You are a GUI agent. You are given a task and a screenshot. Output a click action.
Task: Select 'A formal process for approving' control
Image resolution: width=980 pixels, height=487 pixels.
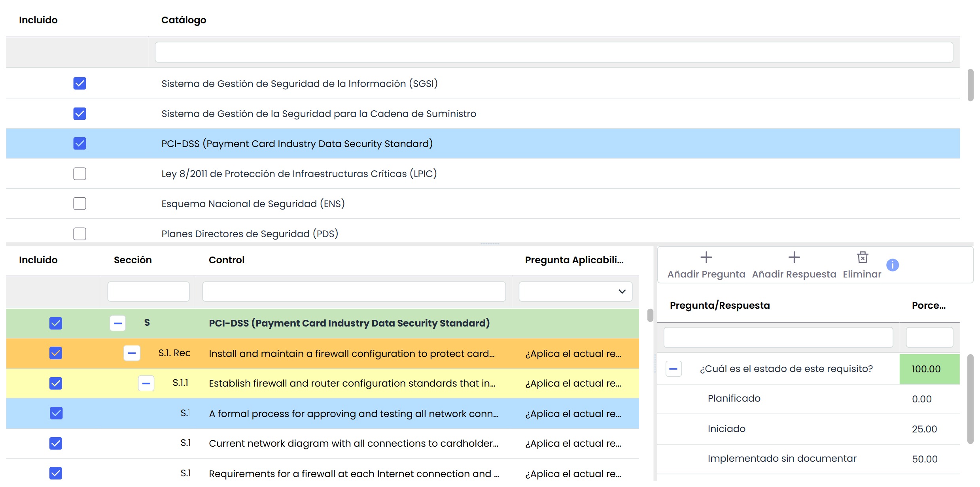pyautogui.click(x=354, y=413)
